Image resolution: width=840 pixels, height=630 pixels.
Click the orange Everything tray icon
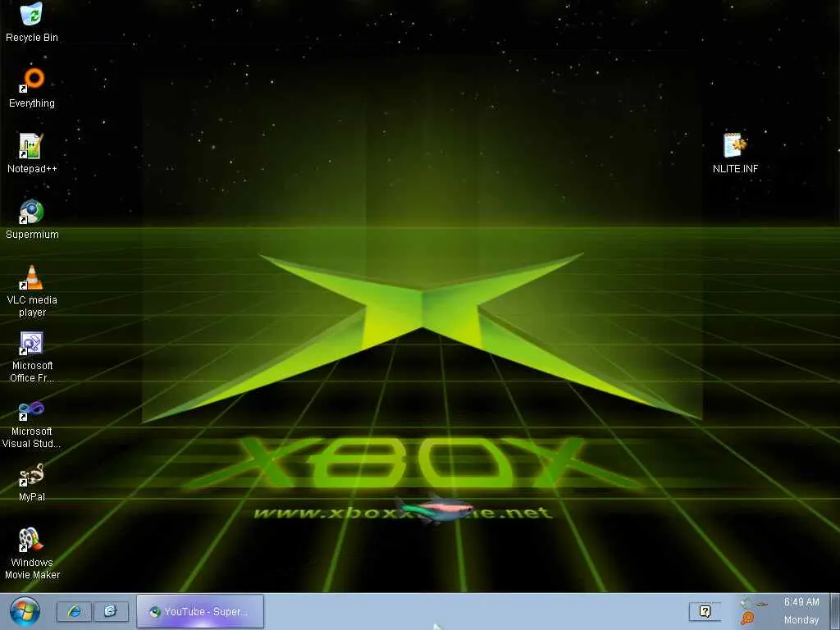click(747, 619)
